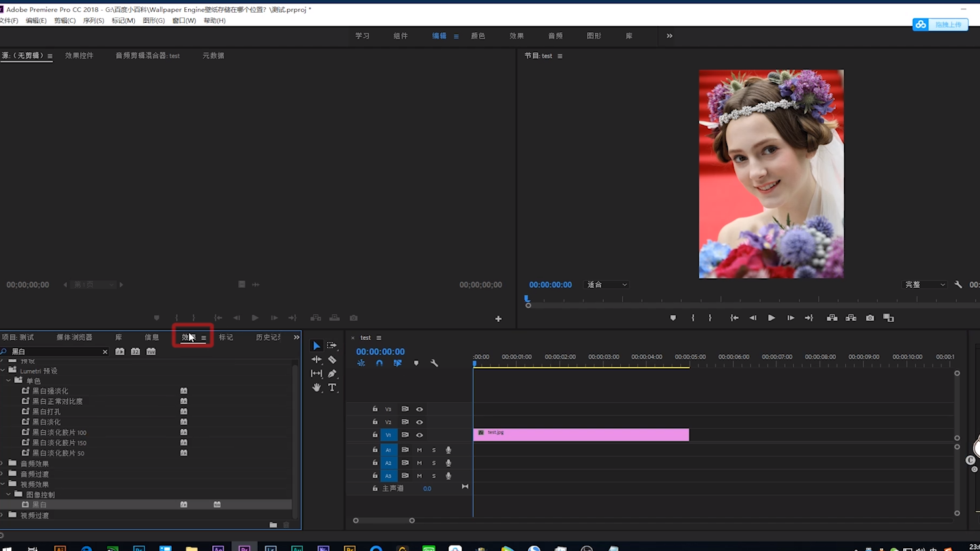Switch to the 效果控件 tab

click(79, 56)
